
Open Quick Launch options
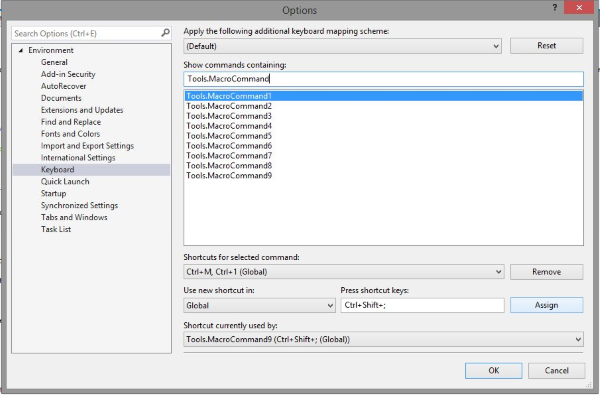65,181
